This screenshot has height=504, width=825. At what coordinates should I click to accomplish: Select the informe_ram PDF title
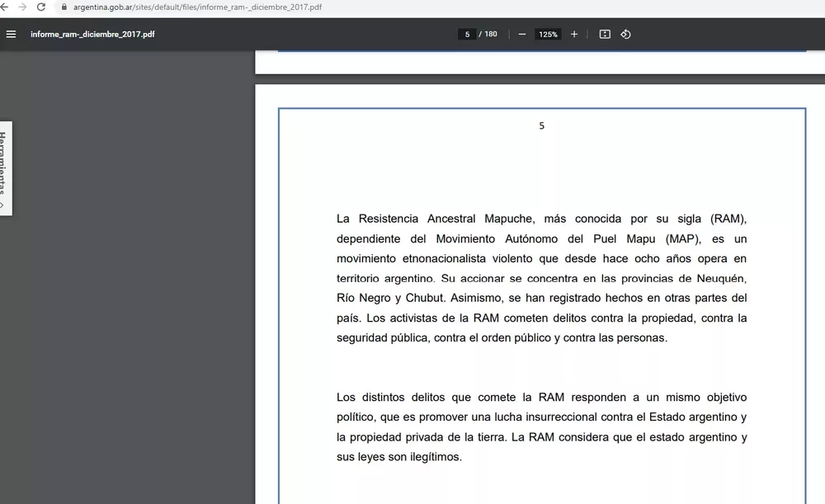point(93,35)
